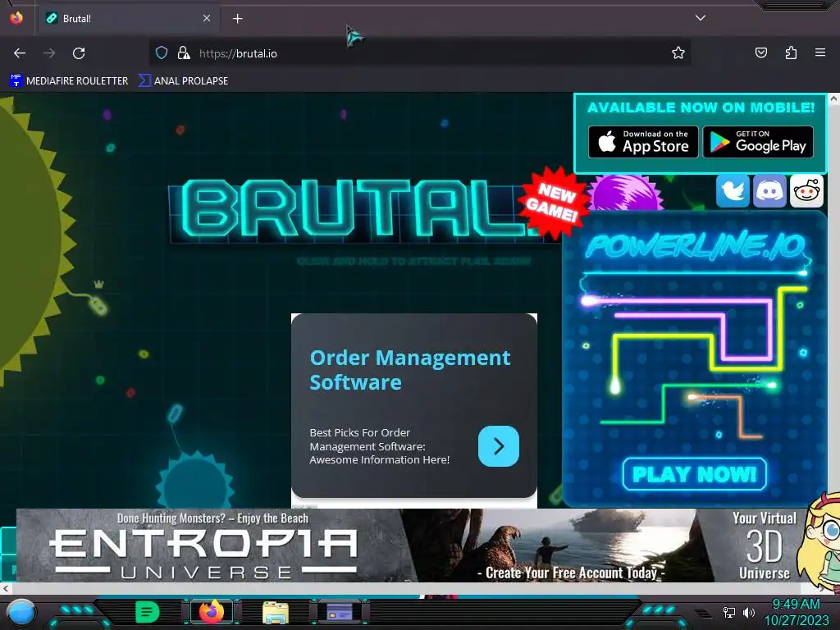
Task: Go back with the browser back arrow
Action: 20,53
